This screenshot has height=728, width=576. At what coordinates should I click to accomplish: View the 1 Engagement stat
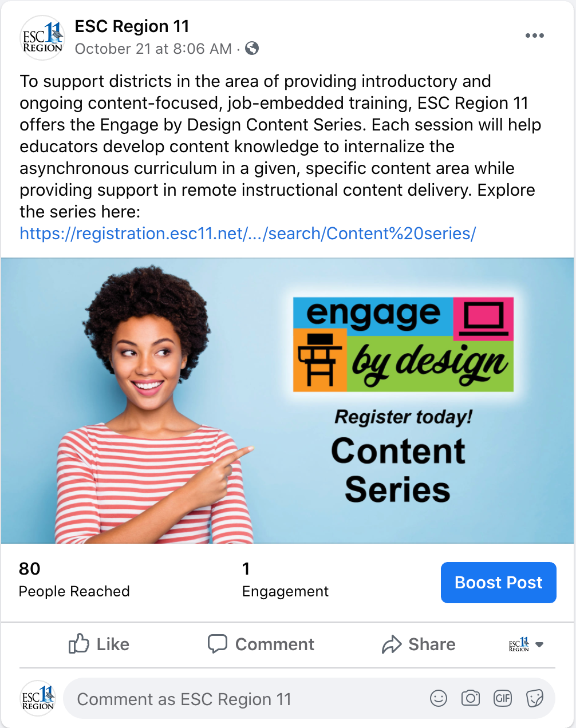(x=285, y=579)
